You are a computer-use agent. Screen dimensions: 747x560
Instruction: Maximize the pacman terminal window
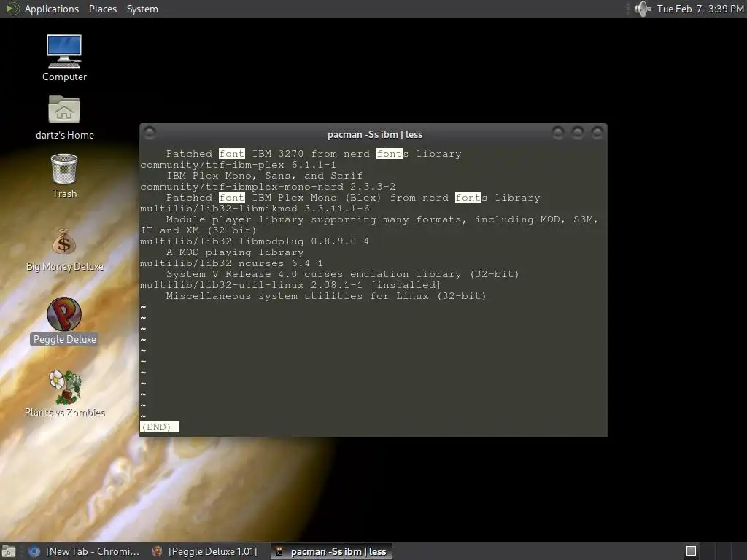tap(578, 133)
